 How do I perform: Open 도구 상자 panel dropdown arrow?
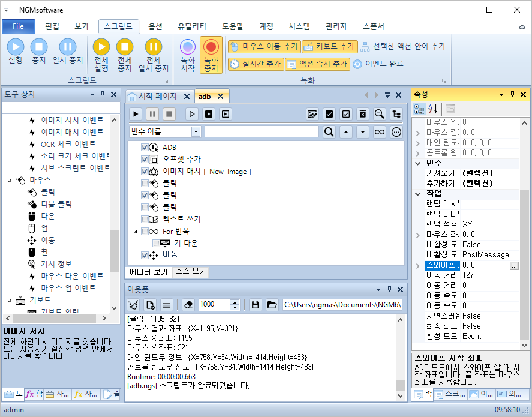click(92, 95)
